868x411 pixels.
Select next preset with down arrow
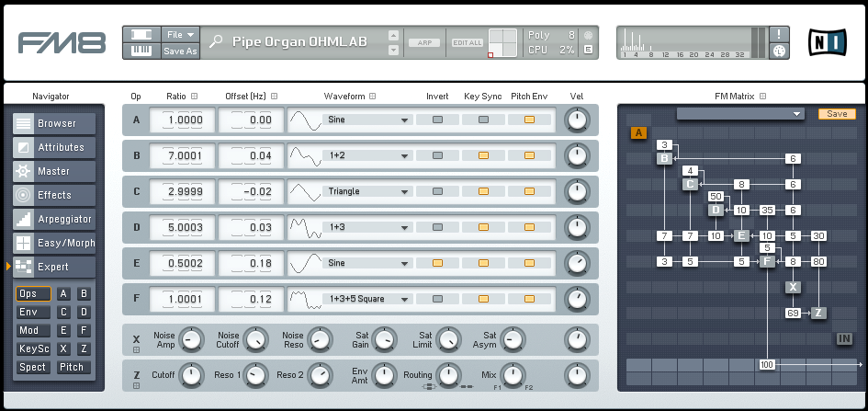[x=394, y=50]
